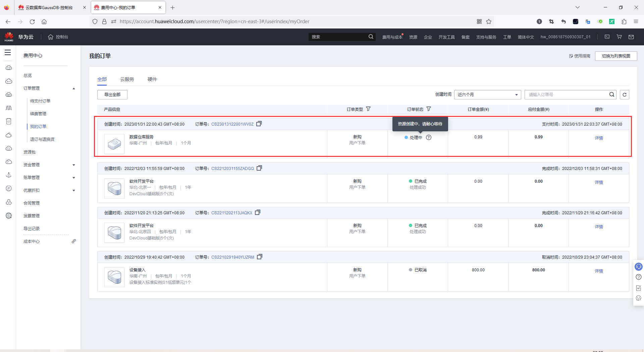The image size is (644, 352).
Task: Click the search magnifier in top navigation
Action: pos(371,37)
